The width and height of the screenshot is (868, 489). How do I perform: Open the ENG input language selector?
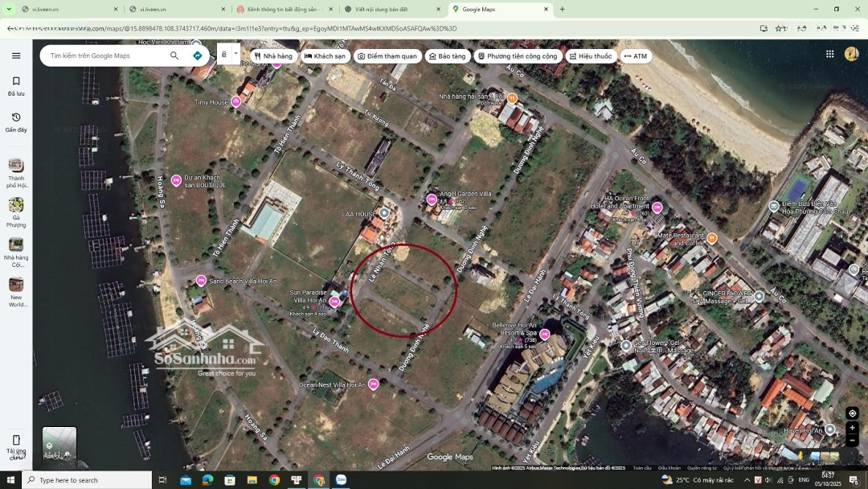pyautogui.click(x=803, y=480)
